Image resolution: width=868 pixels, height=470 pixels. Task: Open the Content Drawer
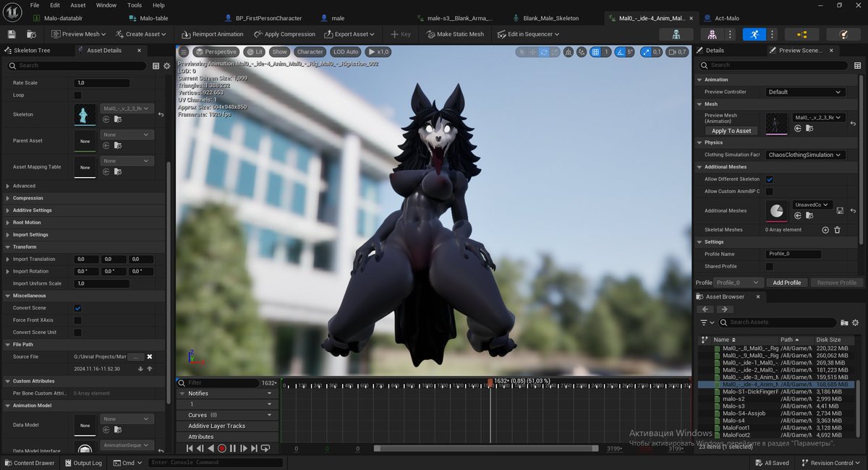(30, 463)
